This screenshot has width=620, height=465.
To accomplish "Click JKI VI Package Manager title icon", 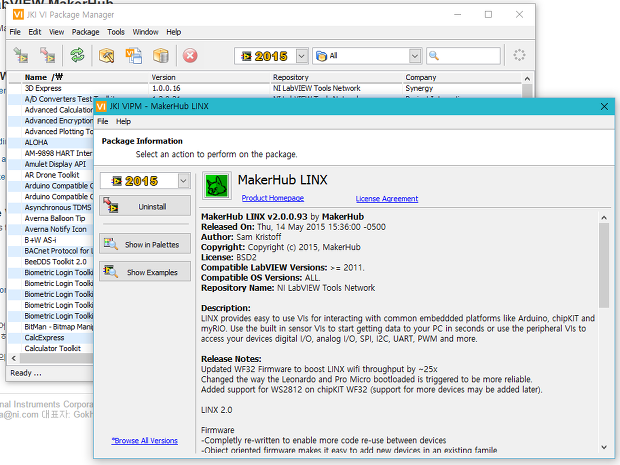I will (x=18, y=15).
